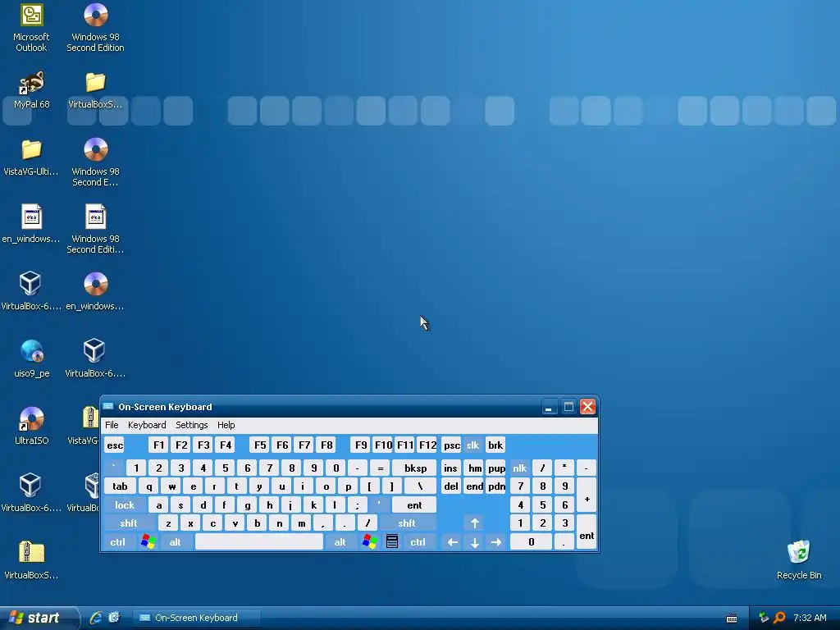Select the Windows 98 Second Editi... document icon
840x630 pixels.
(x=95, y=230)
